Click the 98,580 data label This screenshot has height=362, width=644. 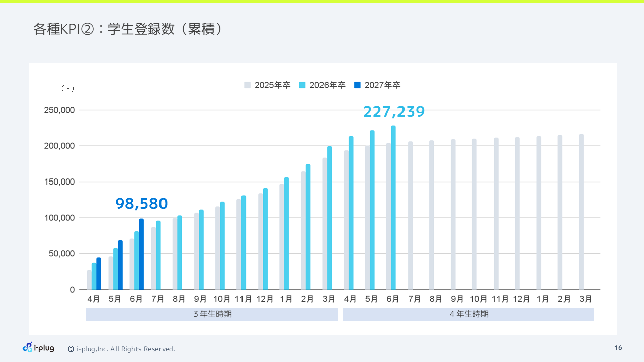click(142, 204)
